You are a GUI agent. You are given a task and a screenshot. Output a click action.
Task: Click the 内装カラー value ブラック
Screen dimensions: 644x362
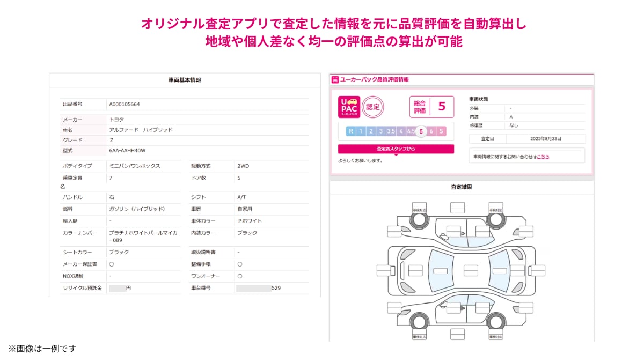pyautogui.click(x=247, y=233)
